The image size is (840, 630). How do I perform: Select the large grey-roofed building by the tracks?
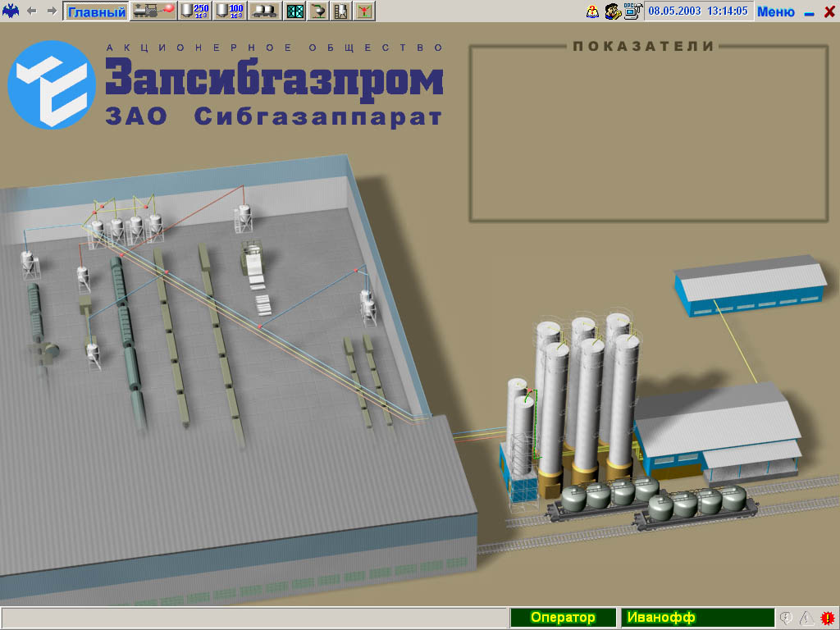click(x=718, y=435)
